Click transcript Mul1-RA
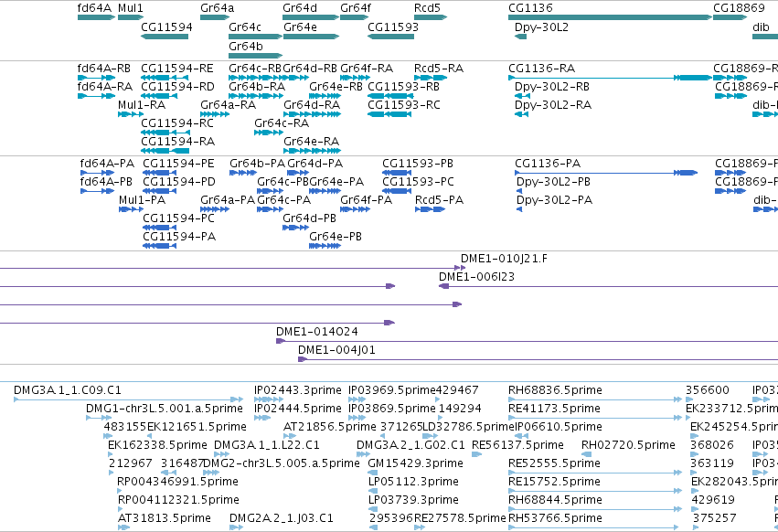The image size is (778, 532). point(131,114)
